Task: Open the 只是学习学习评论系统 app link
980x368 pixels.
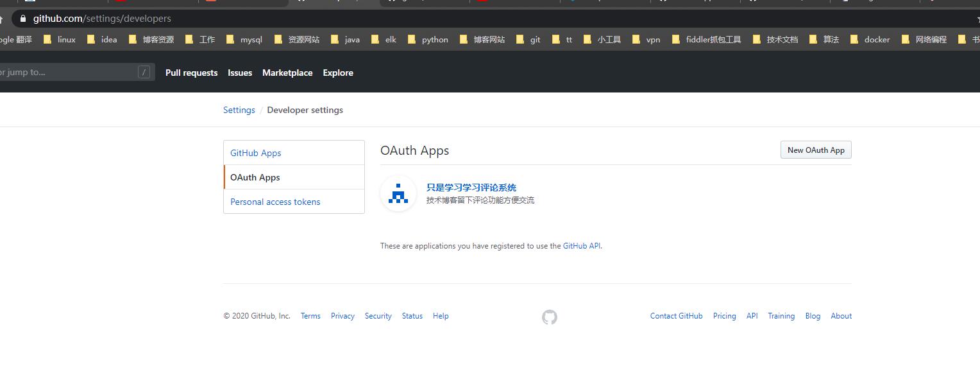Action: point(471,188)
